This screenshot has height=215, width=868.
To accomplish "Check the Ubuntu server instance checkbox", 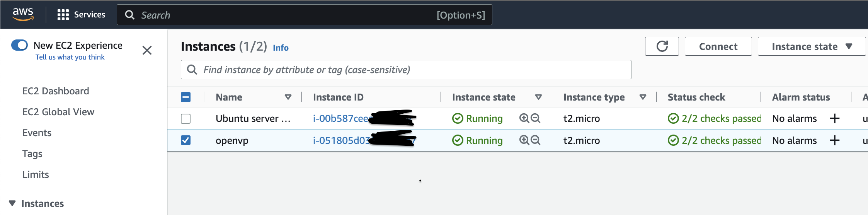I will coord(186,118).
